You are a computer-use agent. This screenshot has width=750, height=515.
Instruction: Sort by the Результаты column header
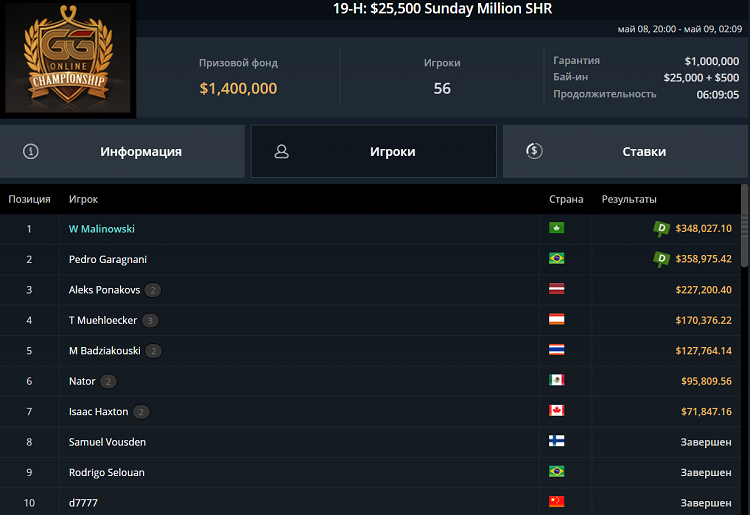[629, 199]
